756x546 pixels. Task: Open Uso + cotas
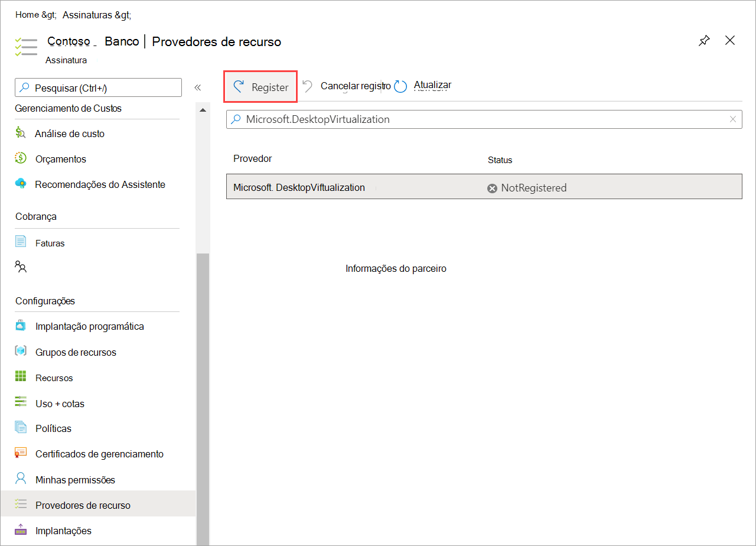60,404
